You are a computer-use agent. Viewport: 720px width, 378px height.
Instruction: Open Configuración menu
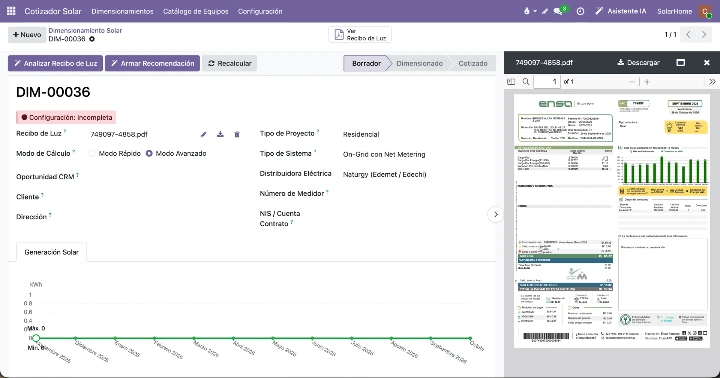[260, 11]
